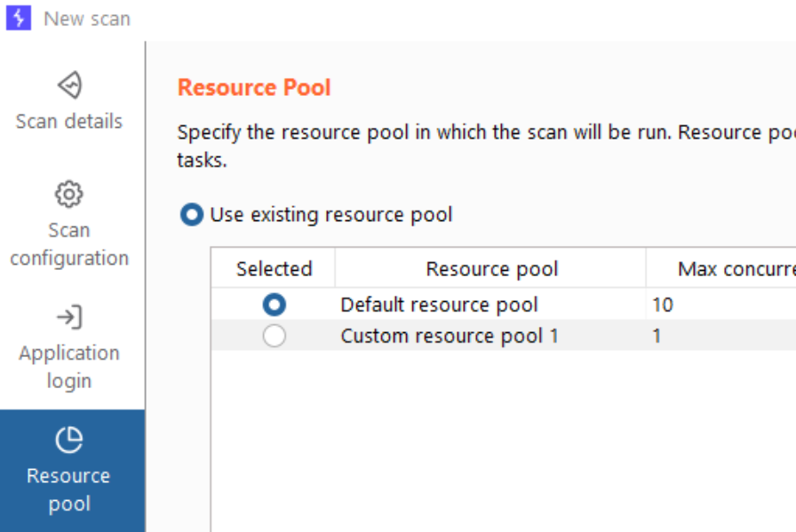Choose the Custom resource pool 1 radio button
This screenshot has width=796, height=532.
tap(275, 336)
